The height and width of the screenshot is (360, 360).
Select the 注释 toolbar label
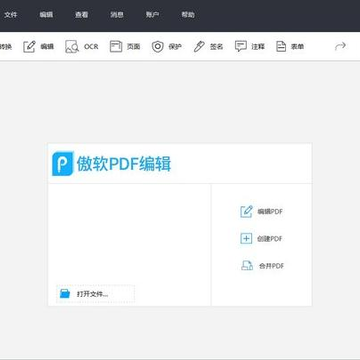point(258,47)
